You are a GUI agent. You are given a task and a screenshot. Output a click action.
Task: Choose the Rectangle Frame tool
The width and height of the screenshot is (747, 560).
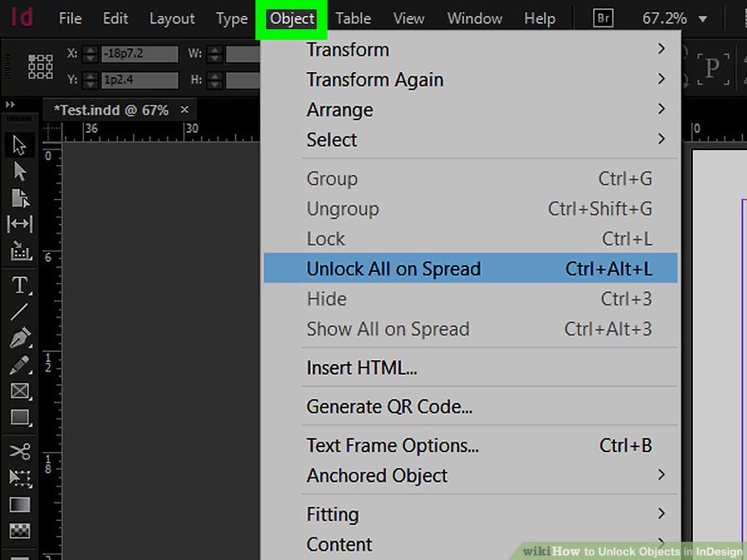pos(20,392)
